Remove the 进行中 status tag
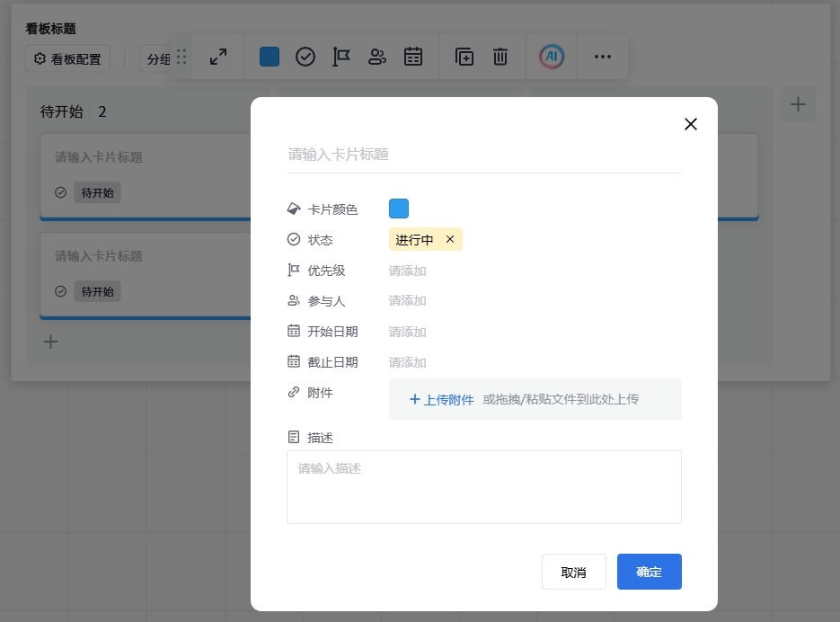 450,239
